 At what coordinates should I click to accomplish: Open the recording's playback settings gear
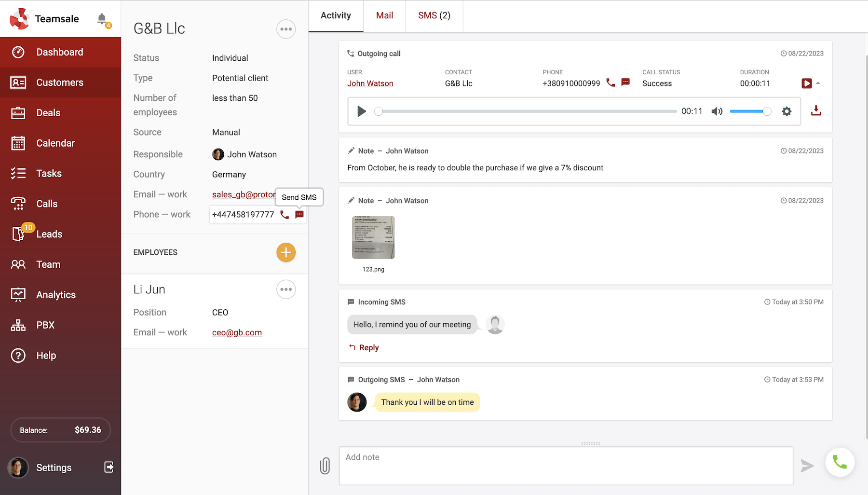click(787, 111)
